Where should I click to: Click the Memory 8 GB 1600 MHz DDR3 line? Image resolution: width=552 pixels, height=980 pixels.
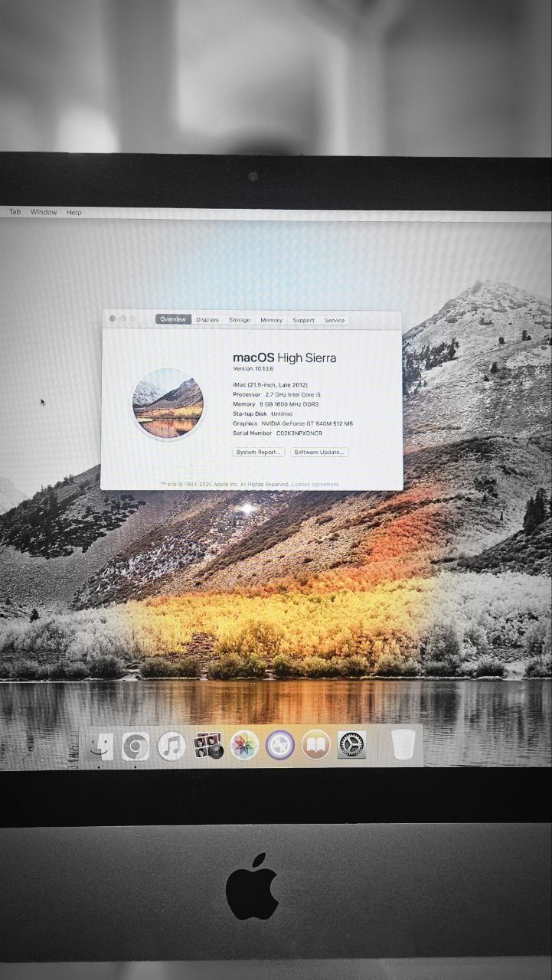point(276,404)
